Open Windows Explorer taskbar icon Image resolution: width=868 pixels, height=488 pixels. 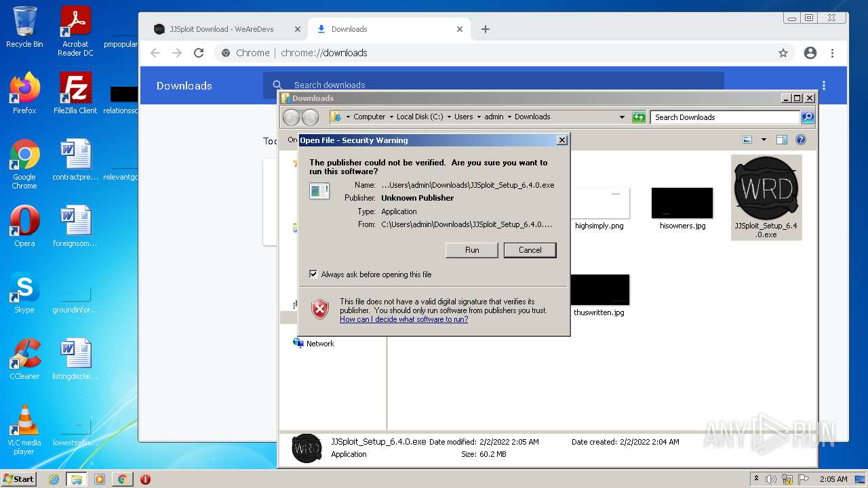pyautogui.click(x=77, y=479)
